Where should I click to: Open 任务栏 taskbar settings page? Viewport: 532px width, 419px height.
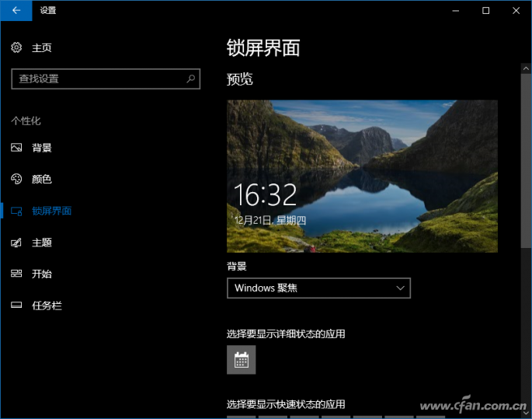tap(46, 306)
